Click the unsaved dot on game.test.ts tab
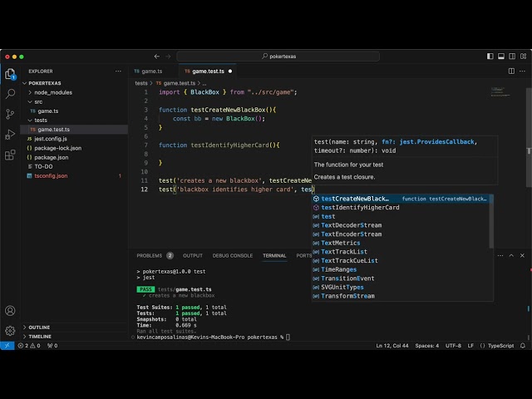The image size is (532, 399). (x=230, y=71)
